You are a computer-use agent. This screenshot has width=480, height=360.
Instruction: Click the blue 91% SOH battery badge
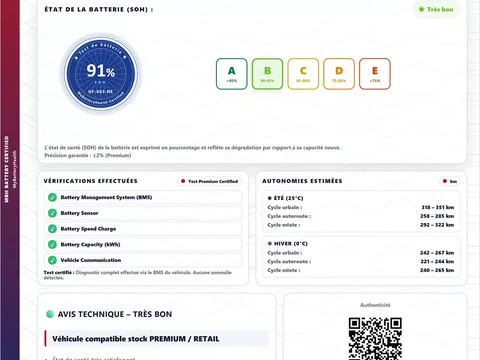point(101,74)
